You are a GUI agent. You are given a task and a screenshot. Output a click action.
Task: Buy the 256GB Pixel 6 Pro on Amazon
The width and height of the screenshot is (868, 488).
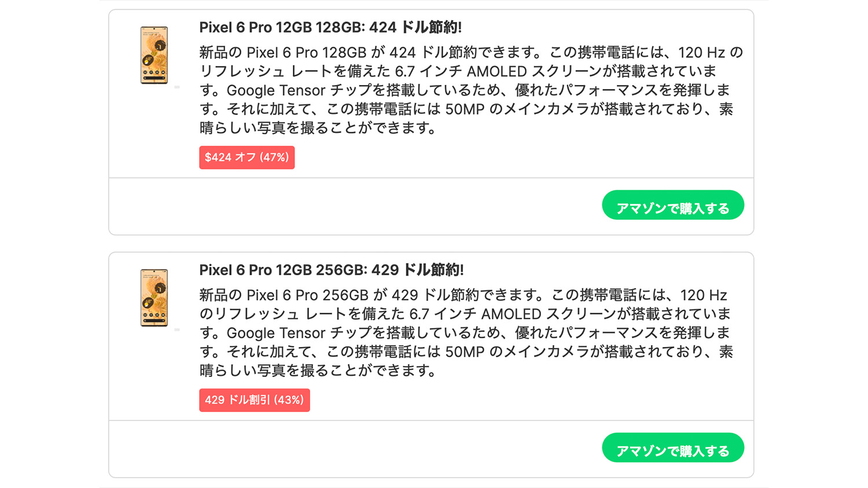[x=672, y=448]
